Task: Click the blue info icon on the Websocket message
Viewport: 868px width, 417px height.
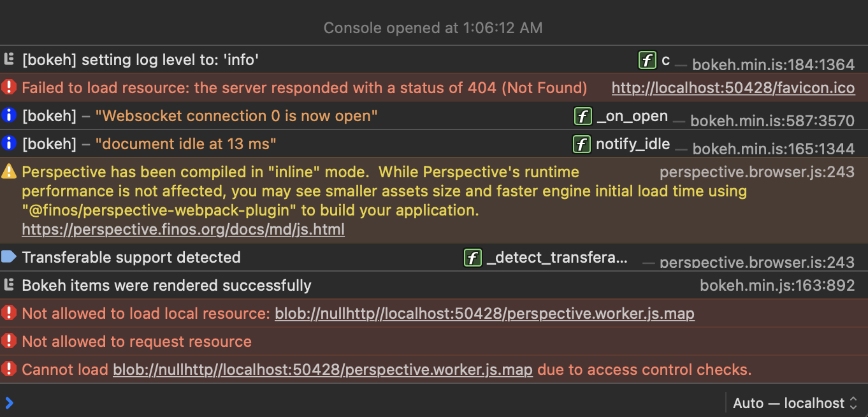Action: pos(8,115)
